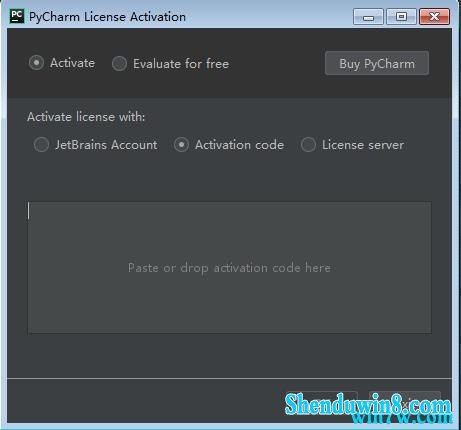
Task: Minimize the PyCharm License Activation window
Action: click(x=368, y=17)
